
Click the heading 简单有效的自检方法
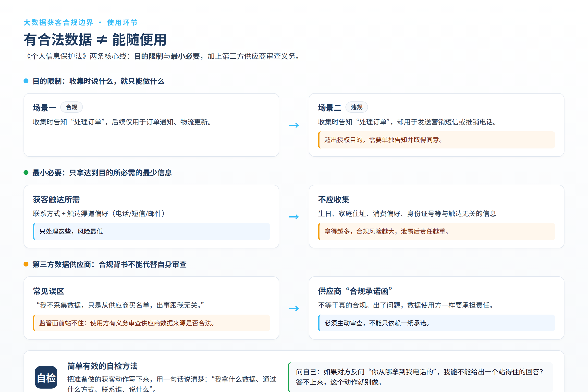click(x=102, y=366)
